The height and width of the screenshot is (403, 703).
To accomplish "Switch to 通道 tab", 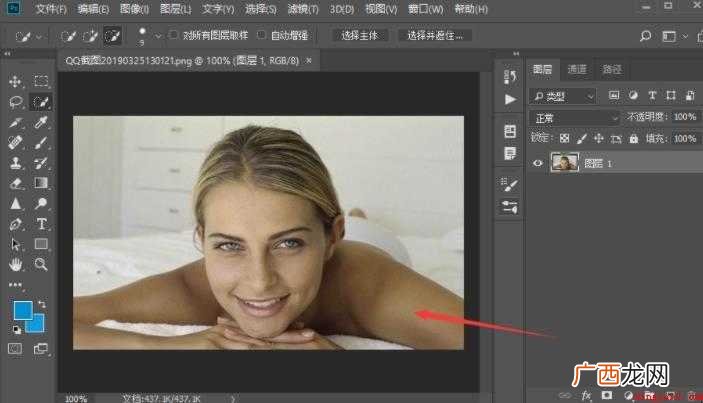I will (x=577, y=69).
